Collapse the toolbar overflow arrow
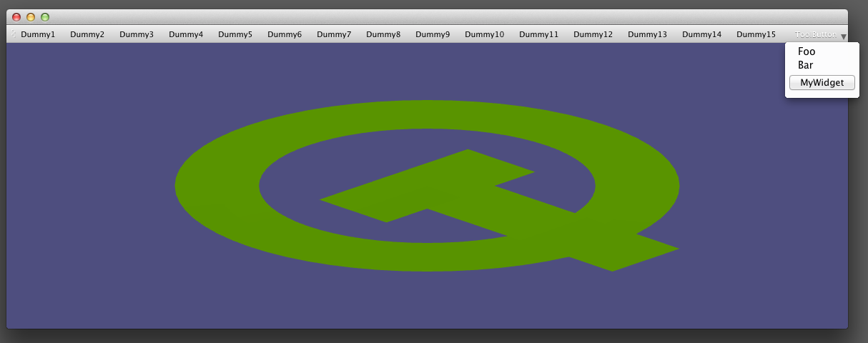Image resolution: width=868 pixels, height=343 pixels. [x=844, y=36]
